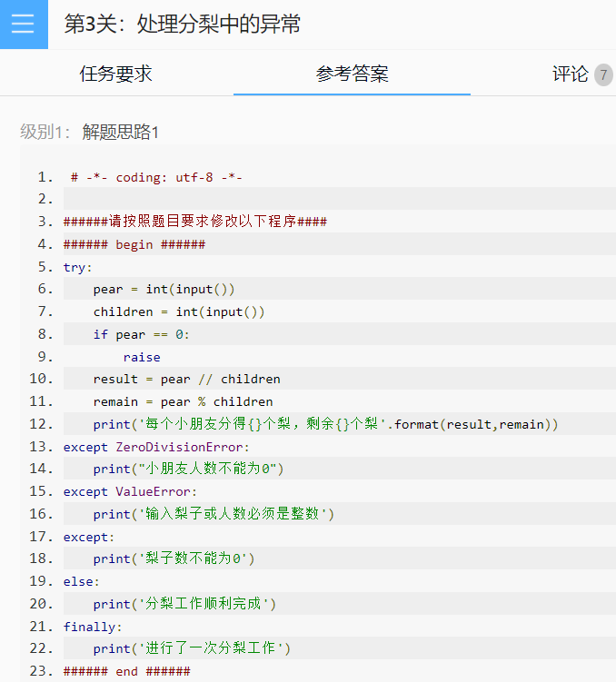616x682 pixels.
Task: Click the comment 请按照题目要求修改以下程序
Action: (195, 222)
